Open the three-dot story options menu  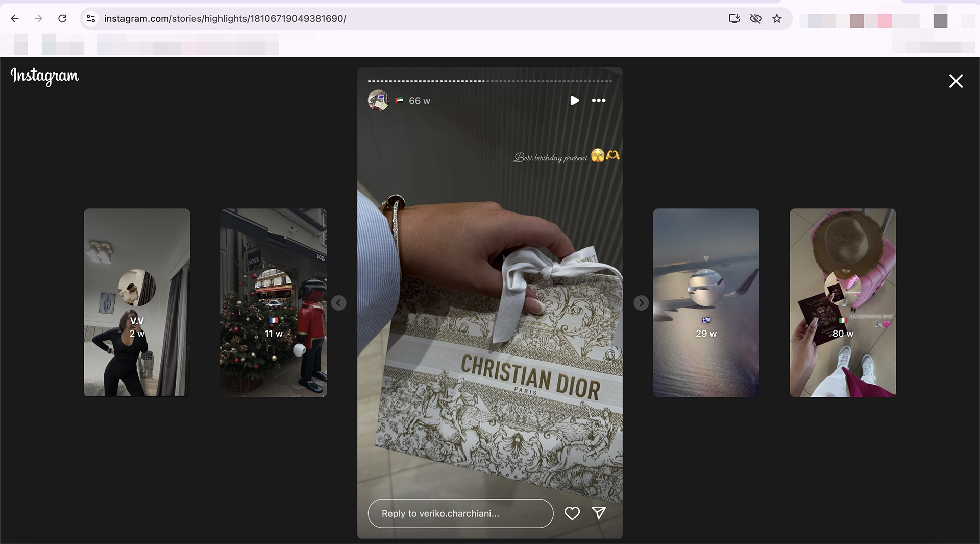pos(599,100)
